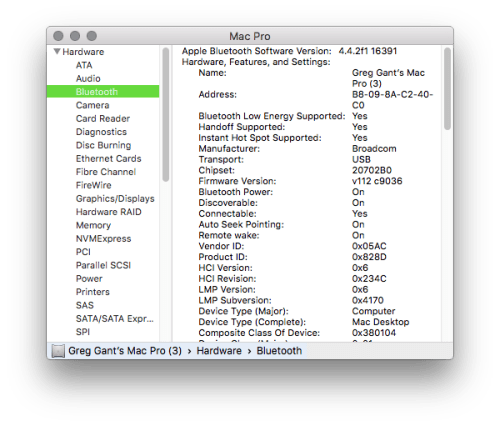
Task: Select the Broadcom manufacturer value text
Action: point(374,149)
